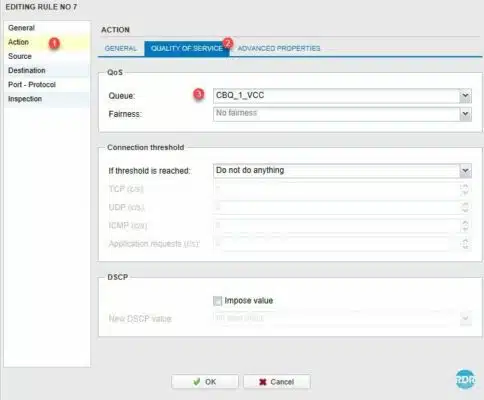The height and width of the screenshot is (400, 484).
Task: Click the 'Do not do anything' combo field
Action: (x=336, y=171)
